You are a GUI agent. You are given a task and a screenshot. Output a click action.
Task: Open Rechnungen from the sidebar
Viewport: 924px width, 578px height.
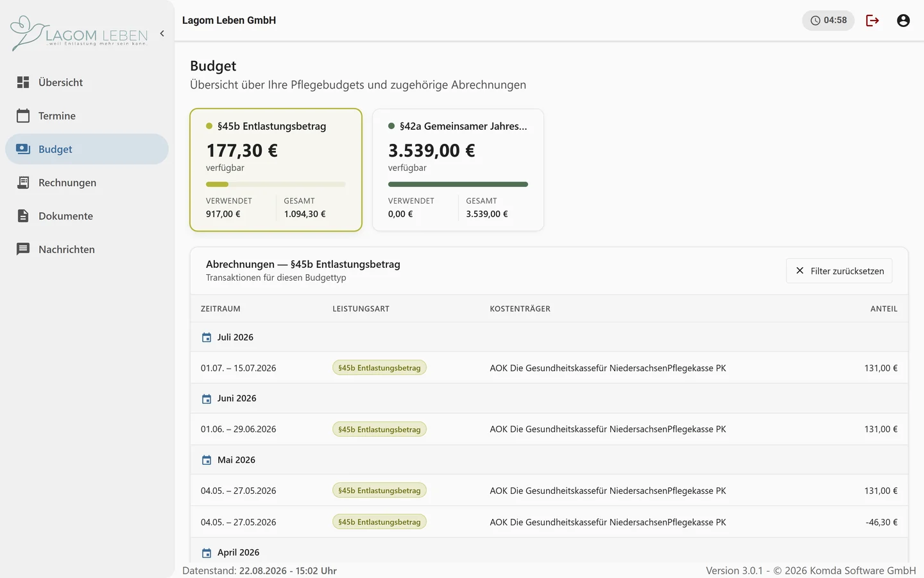tap(87, 182)
